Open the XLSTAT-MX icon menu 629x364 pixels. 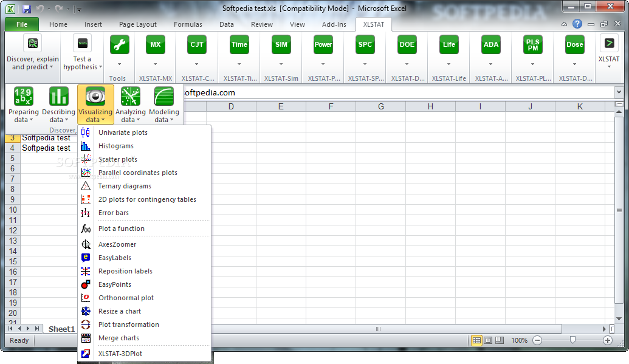tap(155, 44)
